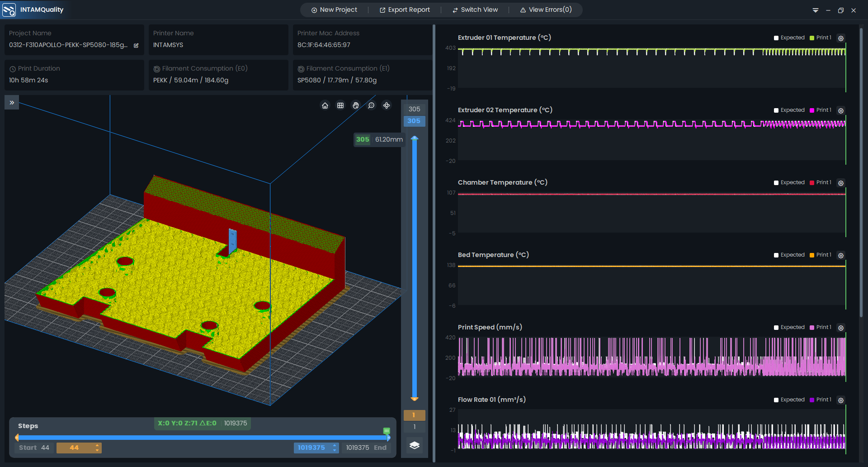Toggle Expected legend in Bed Temperature chart
868x467 pixels.
click(x=789, y=255)
